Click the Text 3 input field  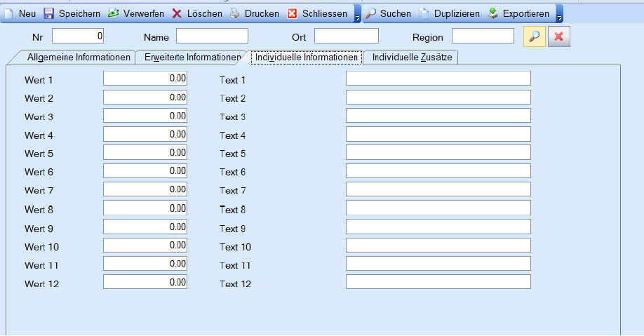pos(438,116)
